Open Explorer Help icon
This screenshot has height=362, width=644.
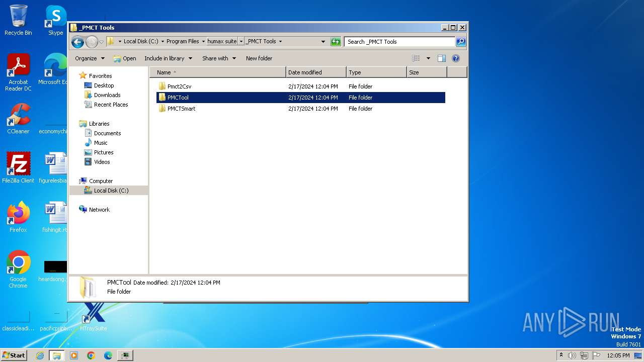(x=456, y=58)
